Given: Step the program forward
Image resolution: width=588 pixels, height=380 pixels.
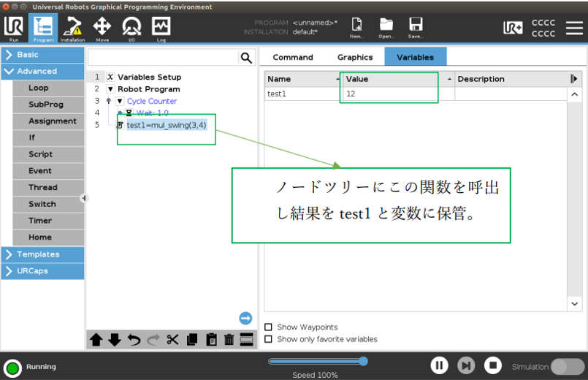Looking at the screenshot, I should coord(466,365).
